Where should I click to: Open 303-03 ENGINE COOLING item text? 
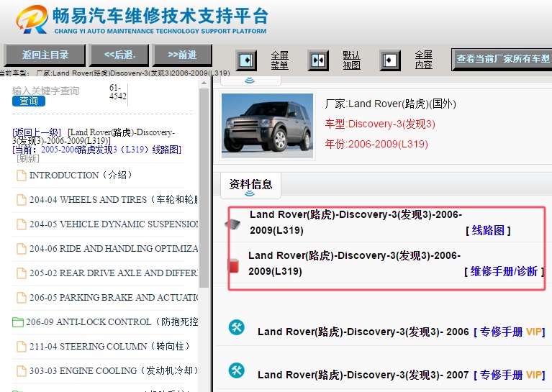pyautogui.click(x=114, y=371)
